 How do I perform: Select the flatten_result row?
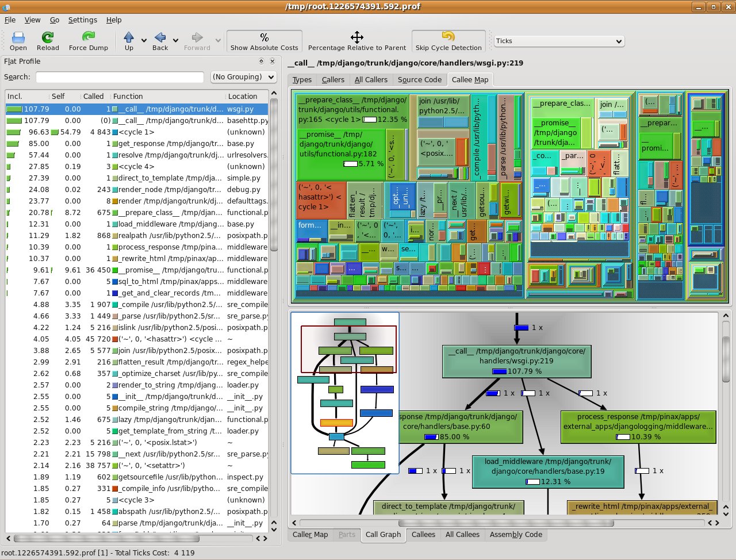click(137, 362)
